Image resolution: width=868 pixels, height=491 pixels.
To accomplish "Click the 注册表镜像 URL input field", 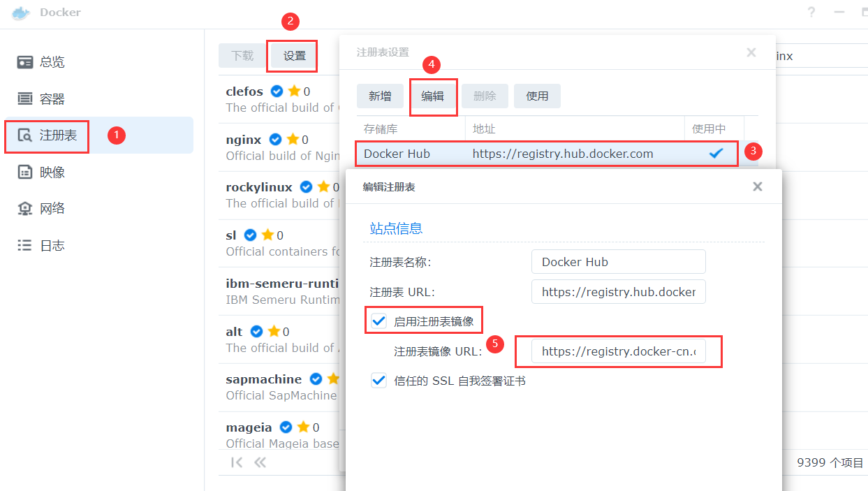I will (x=619, y=352).
